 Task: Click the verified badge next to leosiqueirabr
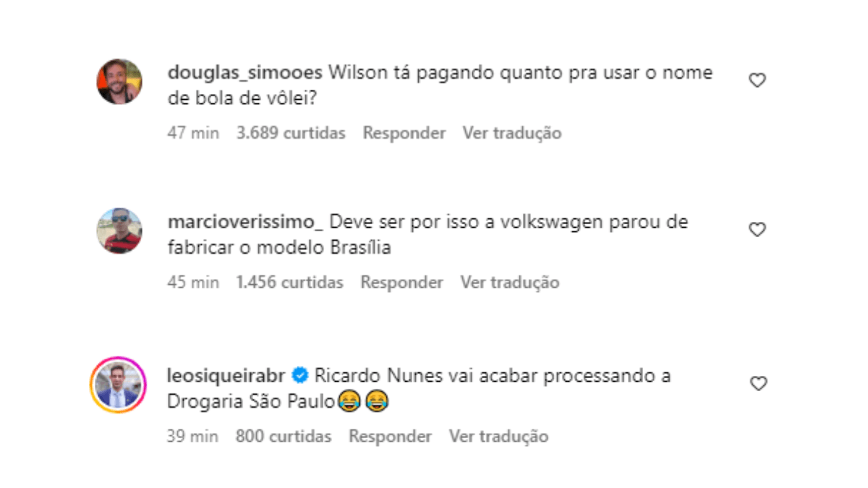point(300,376)
